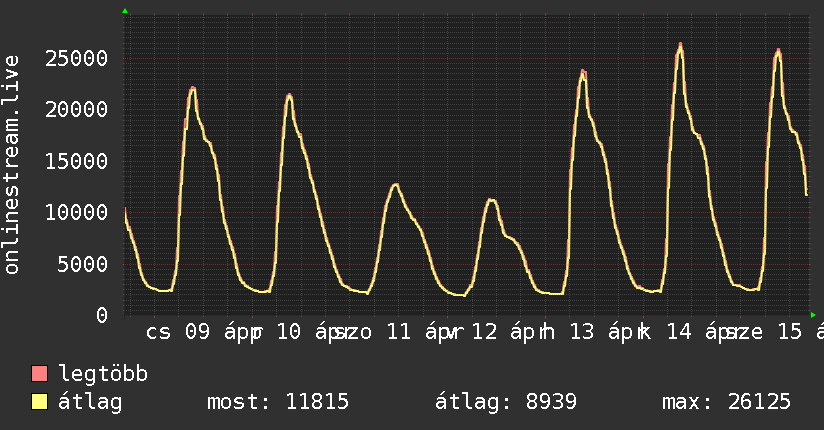The image size is (824, 430).
Task: Click the pink legtöbb legend swatch
Action: (x=39, y=374)
